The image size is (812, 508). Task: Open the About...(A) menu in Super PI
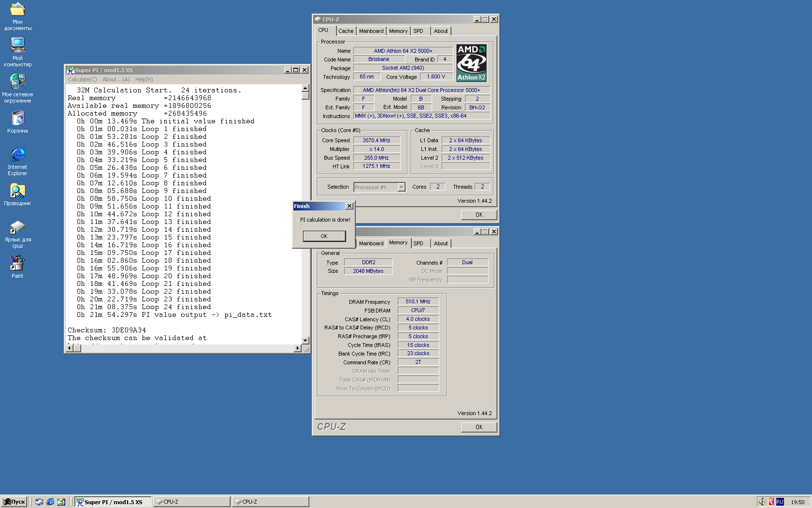coord(116,79)
